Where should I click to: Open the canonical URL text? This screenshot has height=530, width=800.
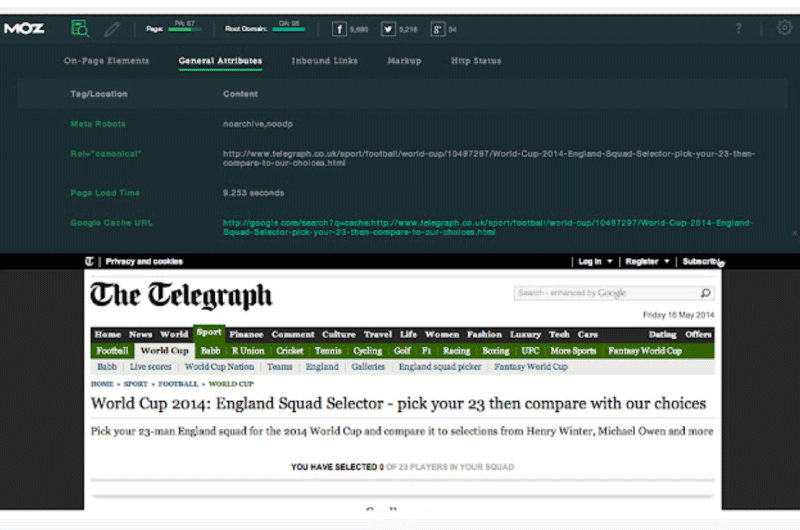pos(489,158)
